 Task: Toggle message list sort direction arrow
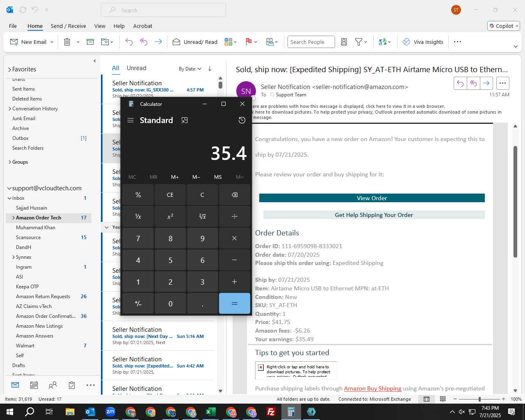click(210, 68)
